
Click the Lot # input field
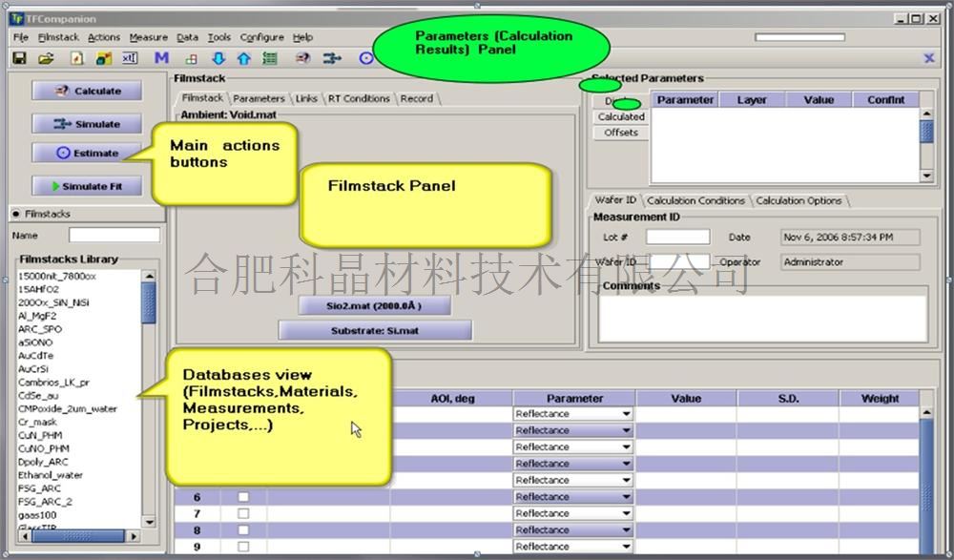pos(677,237)
